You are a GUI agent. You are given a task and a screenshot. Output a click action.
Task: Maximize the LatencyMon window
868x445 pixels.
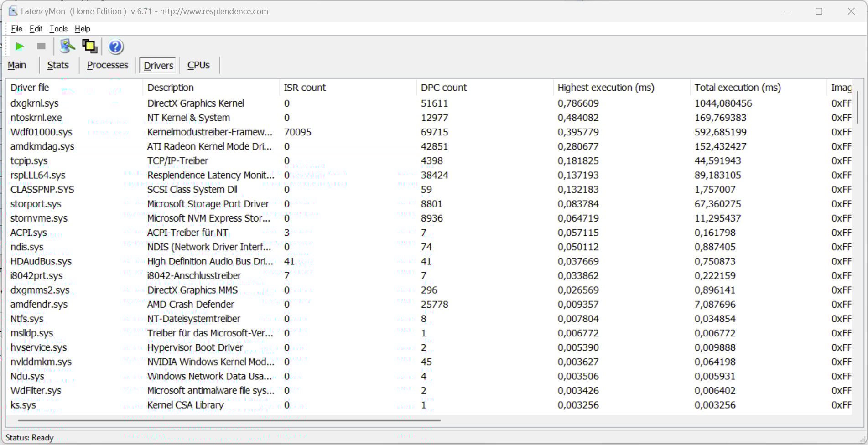pos(819,11)
